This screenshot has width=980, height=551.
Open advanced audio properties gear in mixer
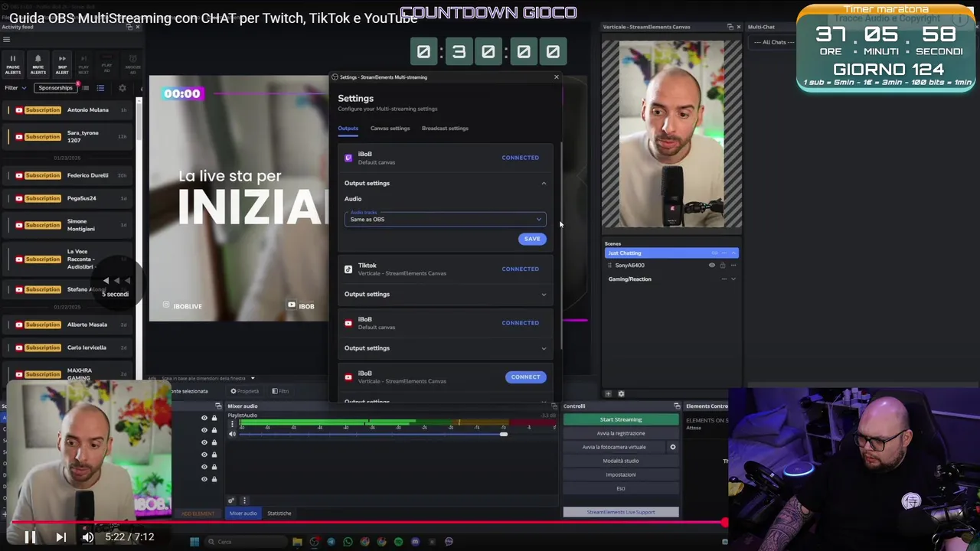(x=230, y=500)
